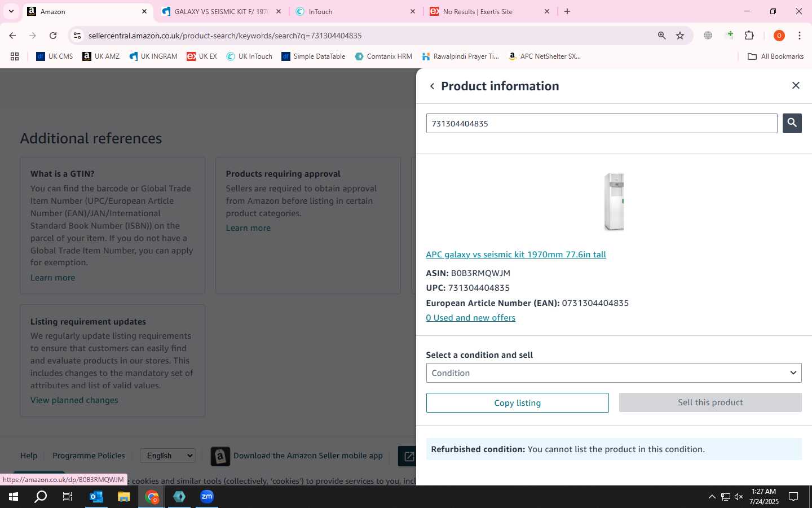Open UK INGRAM bookmark

coord(153,56)
